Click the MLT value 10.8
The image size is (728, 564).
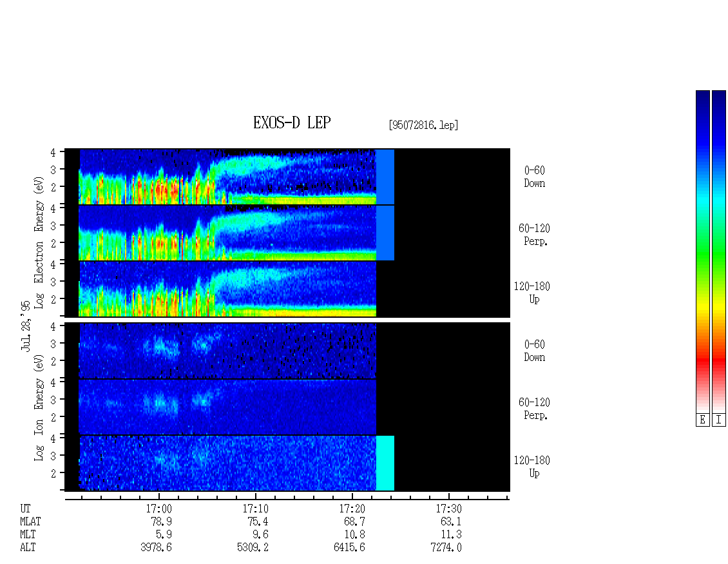355,535
